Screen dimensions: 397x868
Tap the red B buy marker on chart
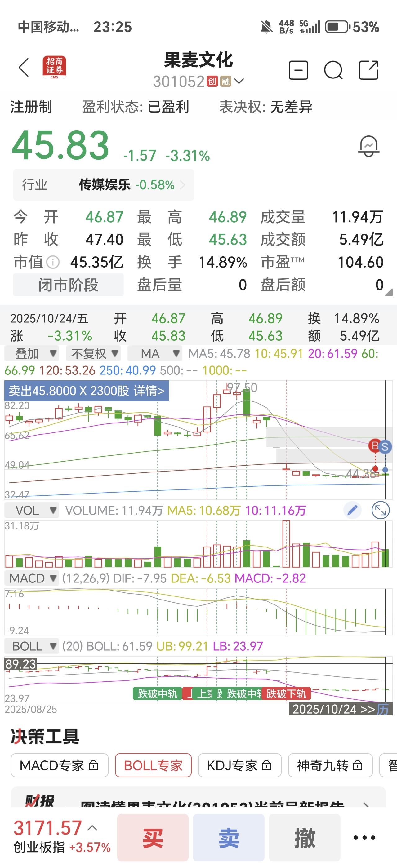(374, 445)
